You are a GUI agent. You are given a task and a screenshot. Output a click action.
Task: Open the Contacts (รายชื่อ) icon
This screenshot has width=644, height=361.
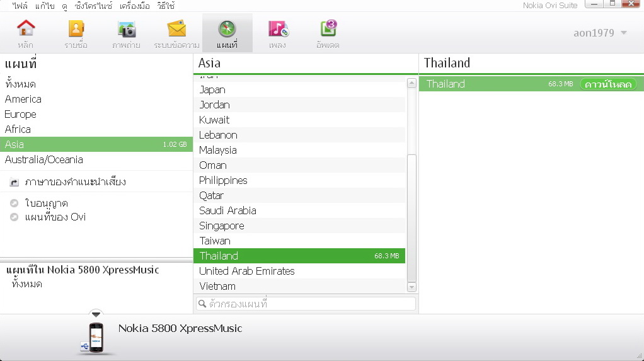(x=76, y=28)
